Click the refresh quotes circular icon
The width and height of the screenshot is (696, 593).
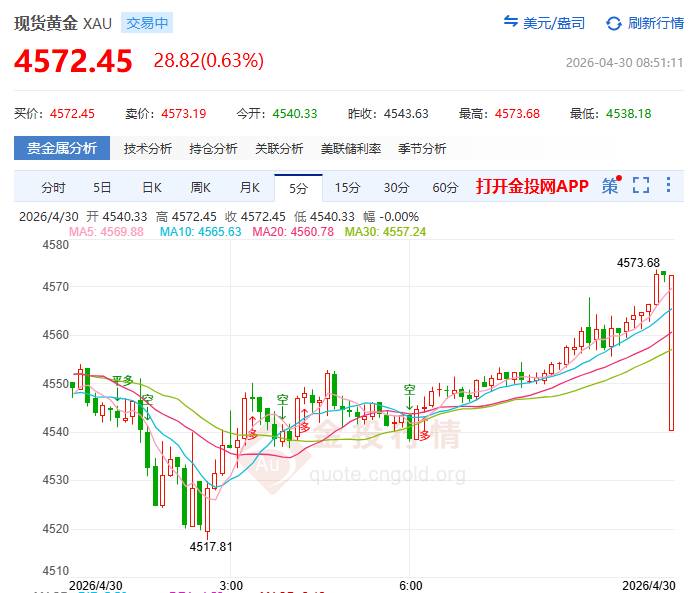pyautogui.click(x=613, y=23)
